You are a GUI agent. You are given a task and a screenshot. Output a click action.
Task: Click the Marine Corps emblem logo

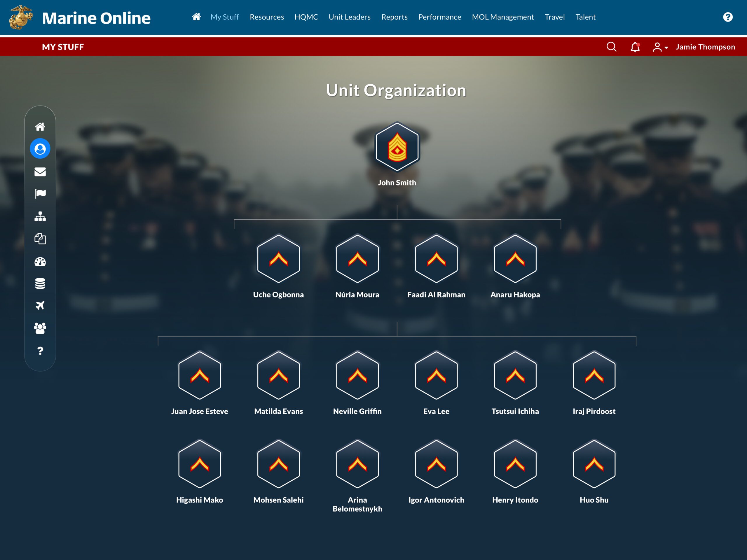pyautogui.click(x=21, y=17)
